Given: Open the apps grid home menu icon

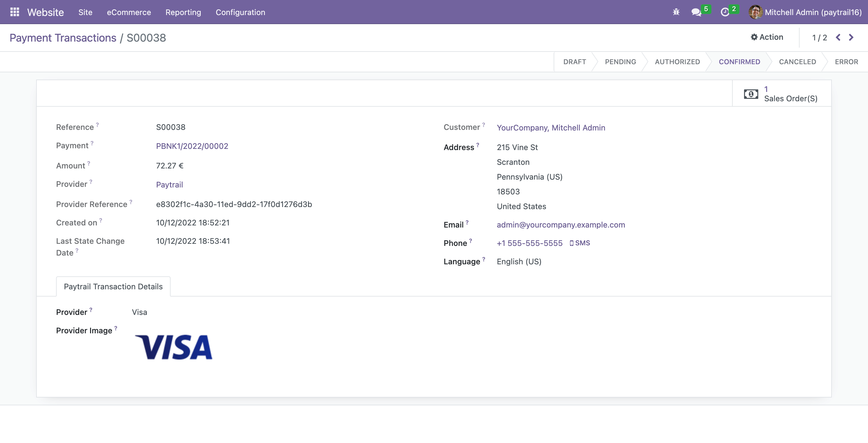Looking at the screenshot, I should (x=14, y=12).
